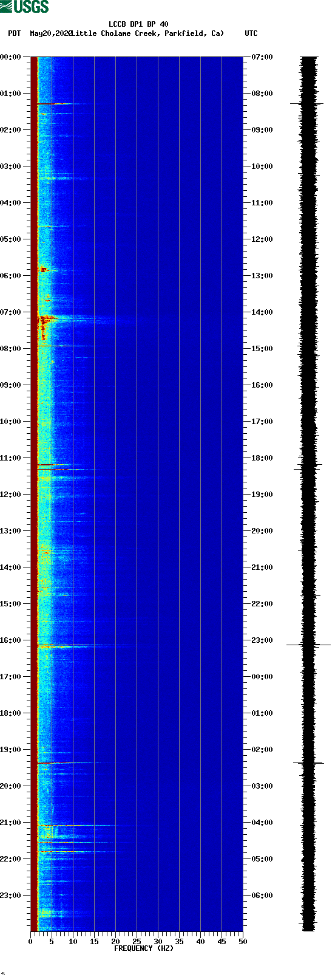The image size is (335, 980).
Task: Click the 35 Hz frequency tick label
Action: (179, 942)
